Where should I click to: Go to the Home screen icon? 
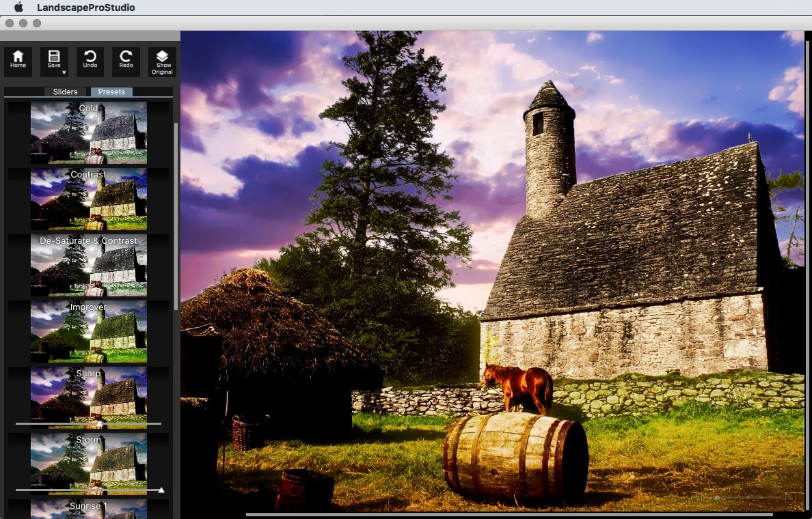[x=18, y=61]
